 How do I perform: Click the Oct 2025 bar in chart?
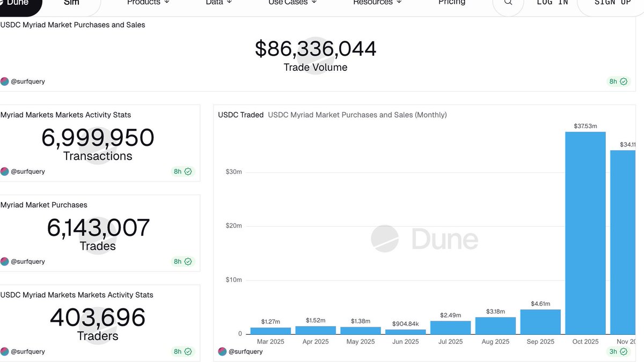586,233
